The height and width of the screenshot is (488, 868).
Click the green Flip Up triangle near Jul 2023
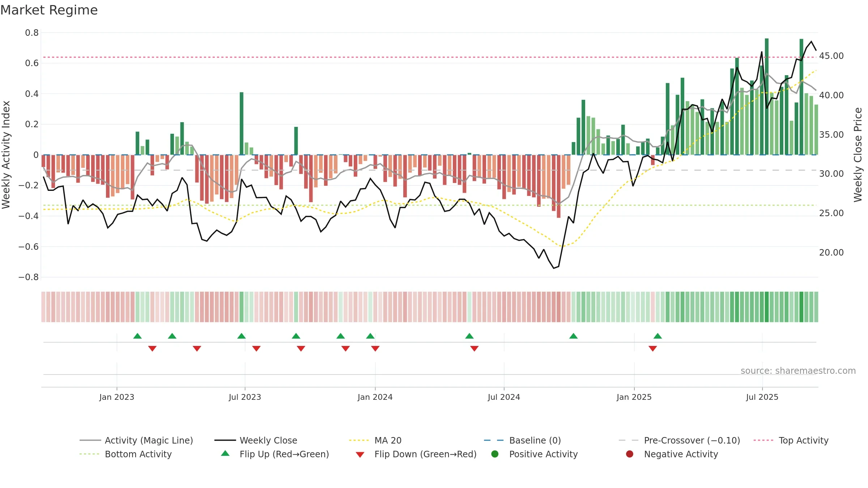[242, 336]
